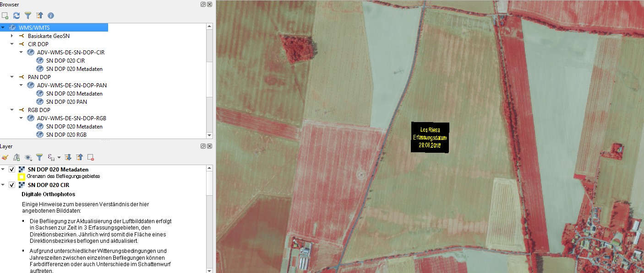Click the Los Riesa label on map
Image resolution: width=644 pixels, height=273 pixels.
pos(430,130)
